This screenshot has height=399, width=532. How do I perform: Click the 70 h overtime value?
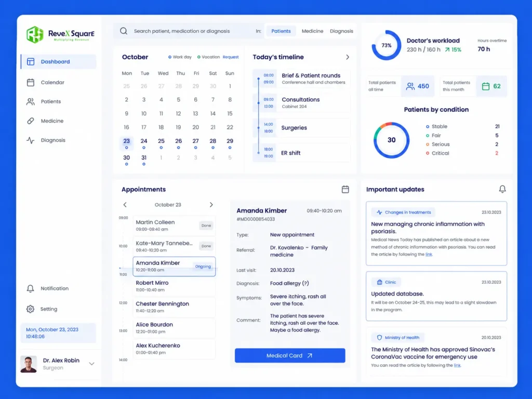click(484, 49)
